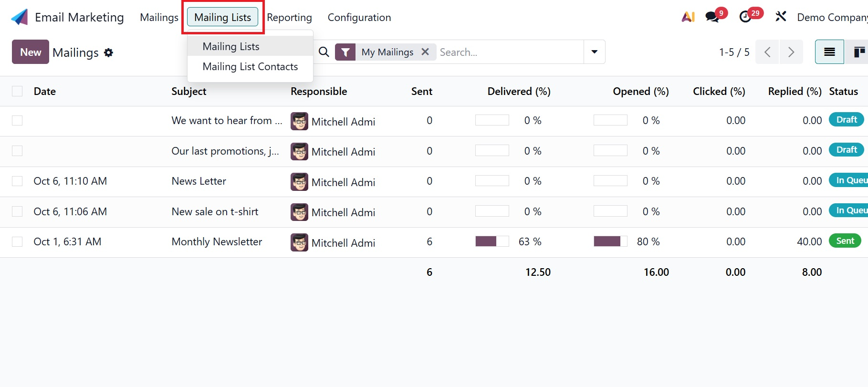This screenshot has height=387, width=868.
Task: Tick the select-all checkbox in header
Action: [x=17, y=91]
